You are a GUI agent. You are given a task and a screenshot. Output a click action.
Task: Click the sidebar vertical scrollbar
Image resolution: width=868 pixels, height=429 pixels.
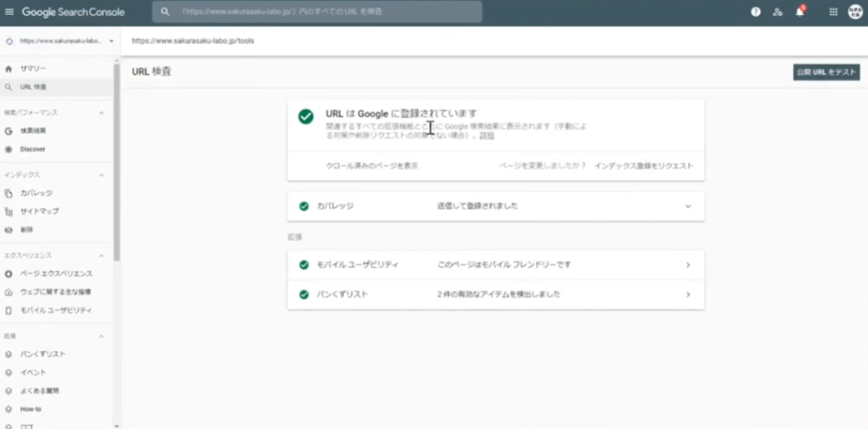pyautogui.click(x=116, y=162)
